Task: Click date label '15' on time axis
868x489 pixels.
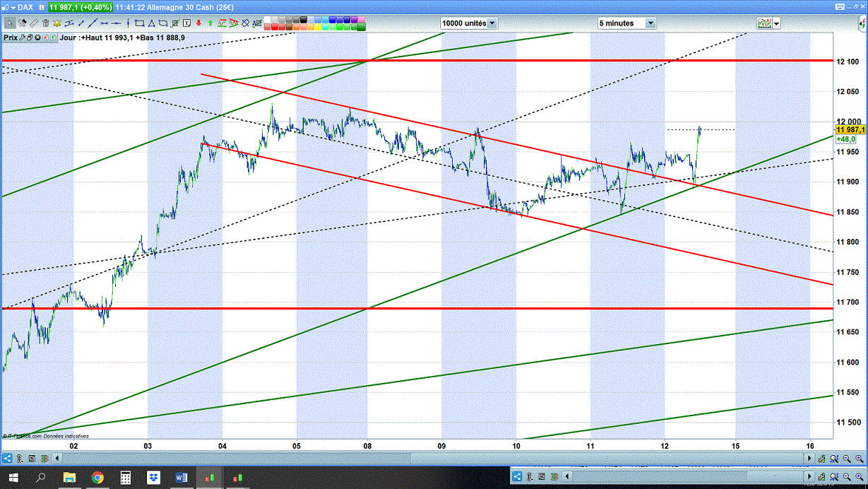Action: (735, 446)
